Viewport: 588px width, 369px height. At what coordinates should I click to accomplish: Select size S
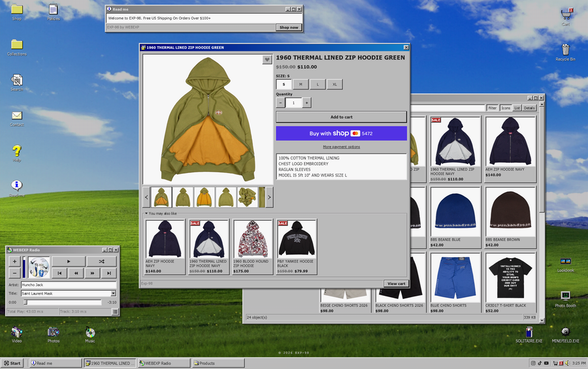[x=284, y=84]
